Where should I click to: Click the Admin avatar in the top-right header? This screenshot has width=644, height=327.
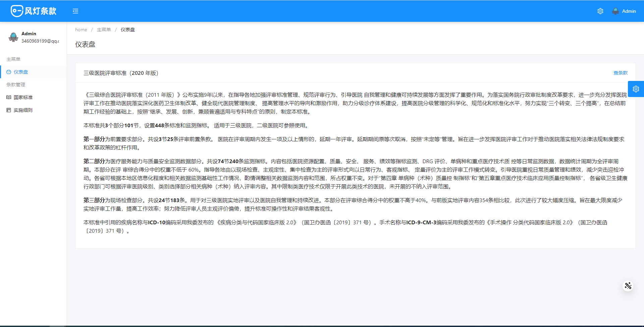615,11
